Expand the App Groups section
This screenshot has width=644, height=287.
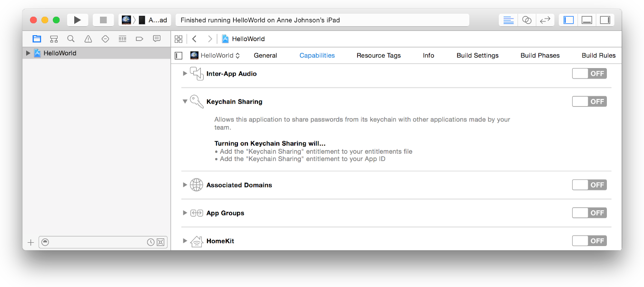click(185, 213)
